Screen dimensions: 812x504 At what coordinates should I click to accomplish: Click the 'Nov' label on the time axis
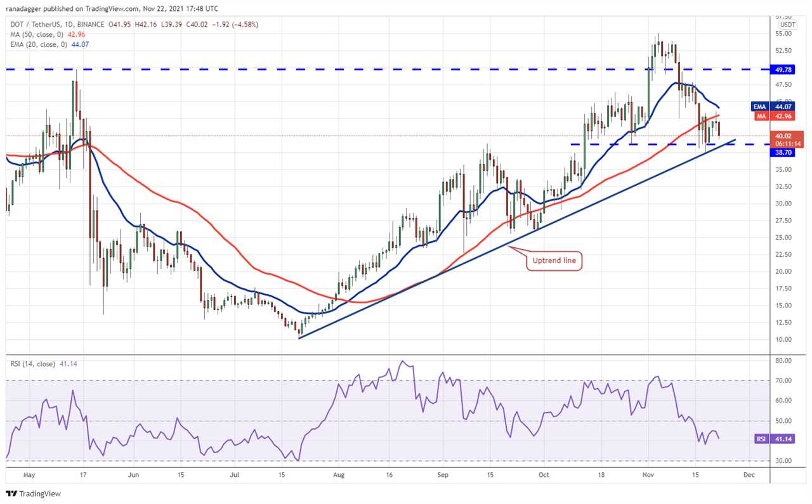(648, 474)
